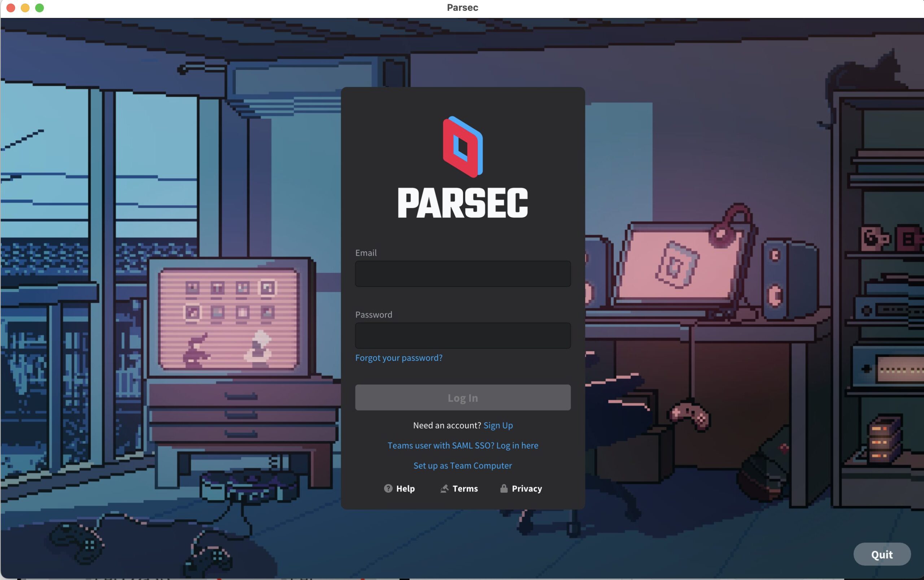Maximize the window using green button
Viewport: 924px width, 580px height.
[39, 8]
